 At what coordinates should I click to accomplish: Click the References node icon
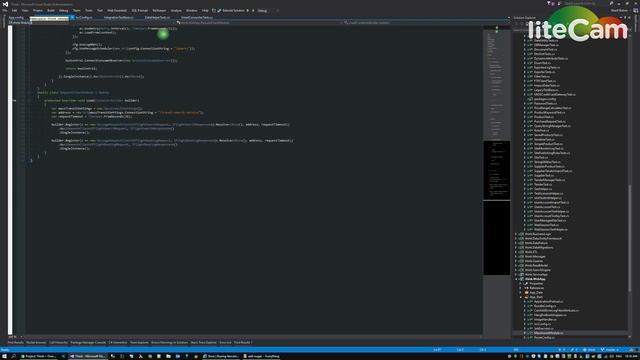[x=527, y=288]
